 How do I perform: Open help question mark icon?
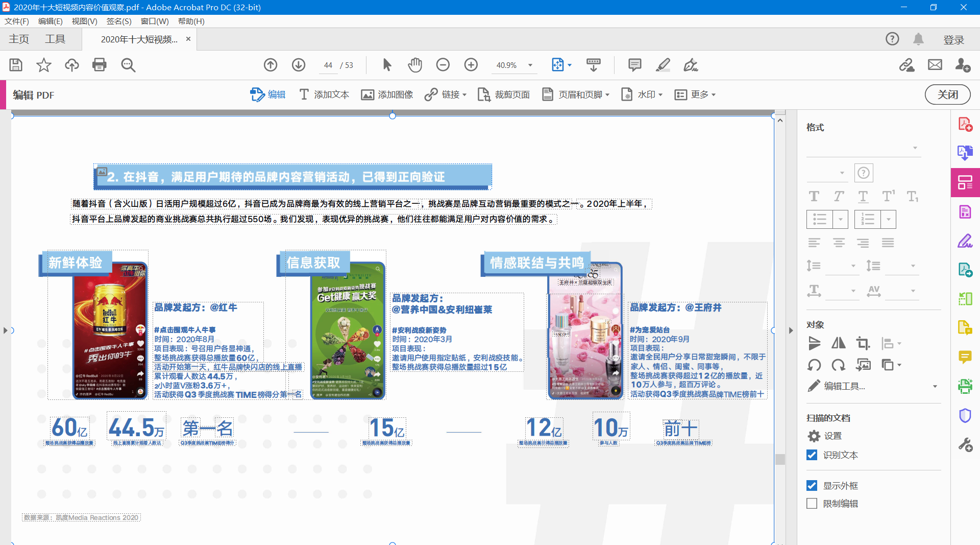[892, 39]
